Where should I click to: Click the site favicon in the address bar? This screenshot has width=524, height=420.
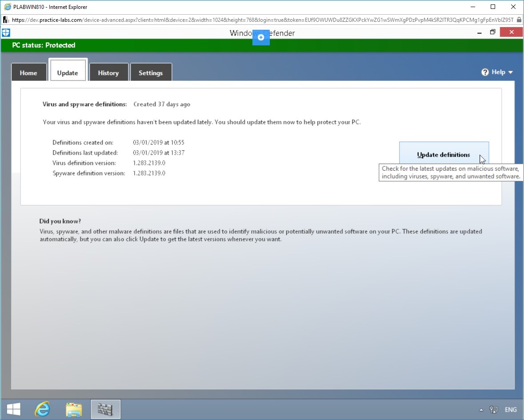[6, 20]
